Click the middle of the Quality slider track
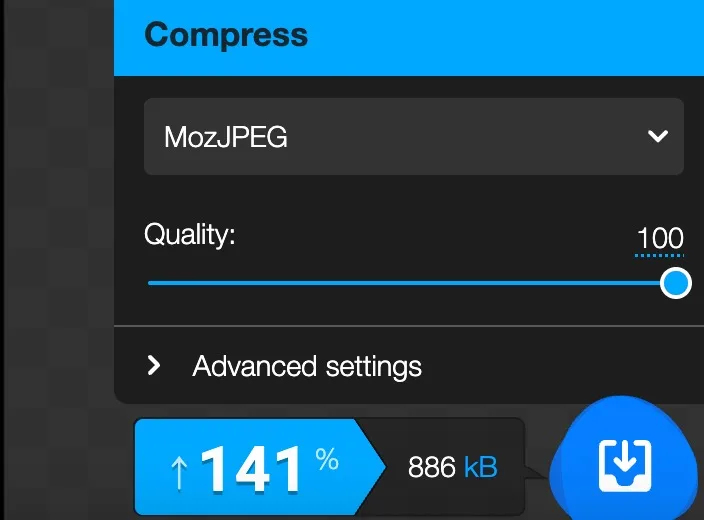Image resolution: width=704 pixels, height=520 pixels. coord(412,283)
